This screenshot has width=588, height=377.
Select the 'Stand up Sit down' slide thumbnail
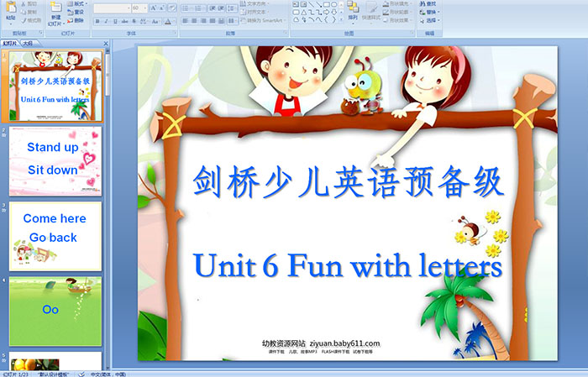click(55, 161)
